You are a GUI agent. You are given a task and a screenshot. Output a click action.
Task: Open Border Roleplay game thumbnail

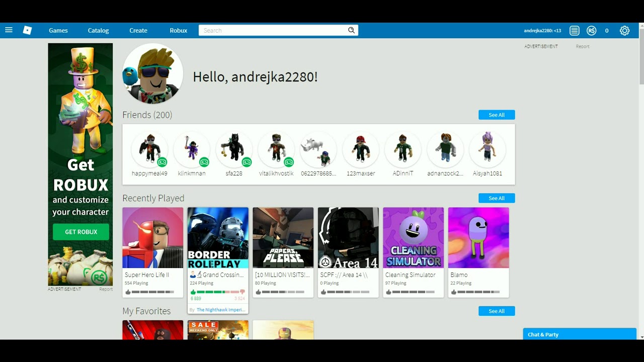pyautogui.click(x=218, y=238)
